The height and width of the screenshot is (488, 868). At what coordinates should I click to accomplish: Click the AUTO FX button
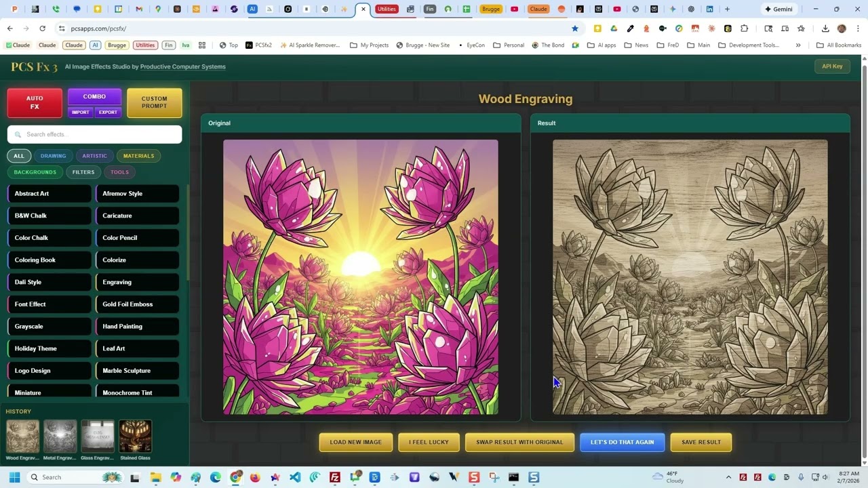click(x=35, y=102)
